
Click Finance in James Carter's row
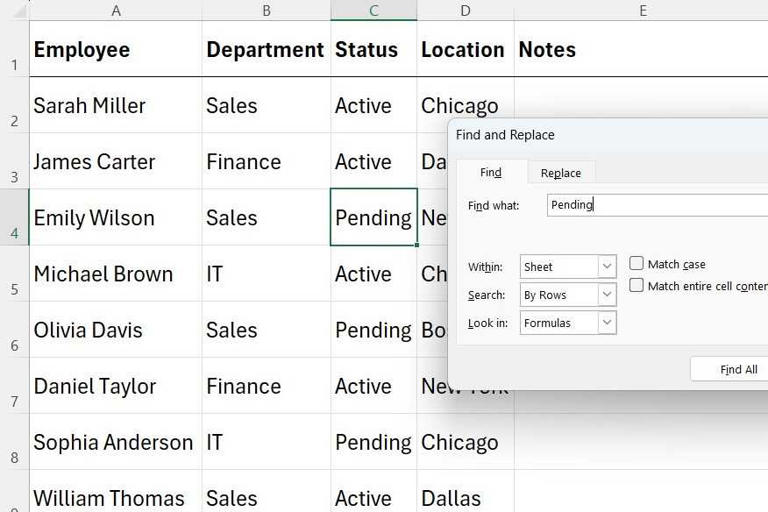click(x=266, y=161)
